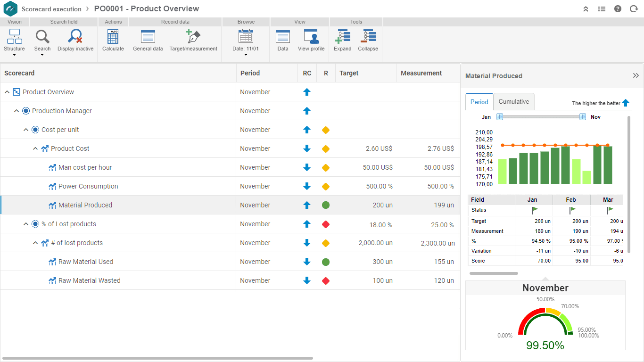Collapse the # of lost products node
Viewport: 644px width, 362px height.
pyautogui.click(x=35, y=243)
